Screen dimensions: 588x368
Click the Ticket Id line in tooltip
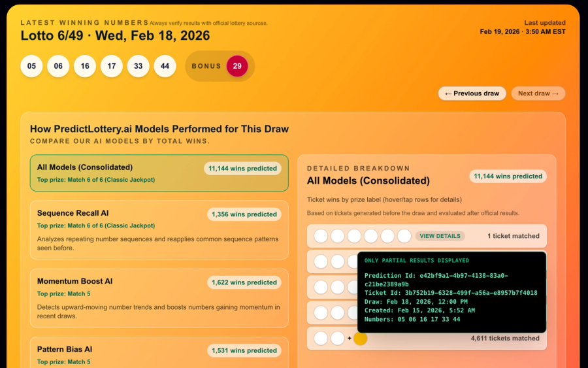tap(451, 293)
